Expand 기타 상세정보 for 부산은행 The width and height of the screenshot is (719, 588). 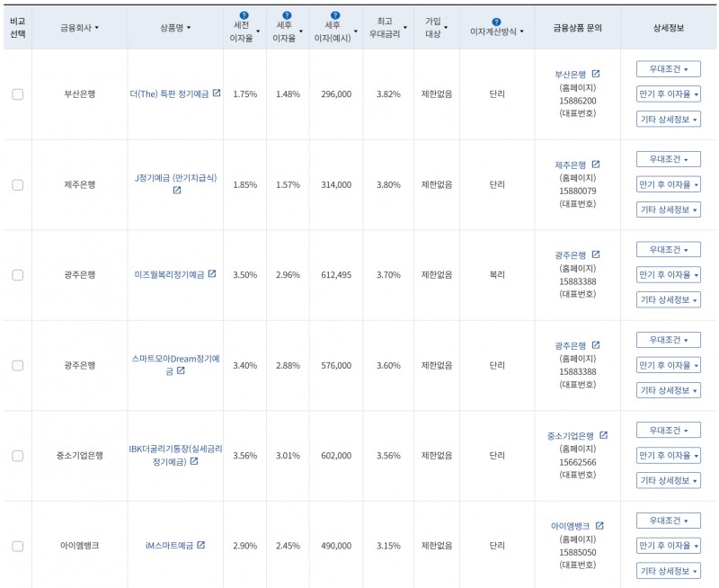coord(668,120)
